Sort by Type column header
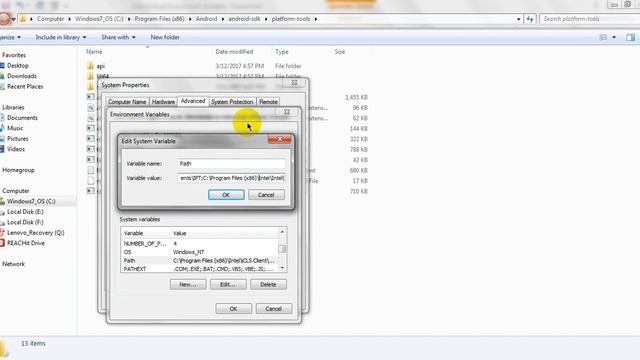This screenshot has height=360, width=640. pyautogui.click(x=282, y=52)
